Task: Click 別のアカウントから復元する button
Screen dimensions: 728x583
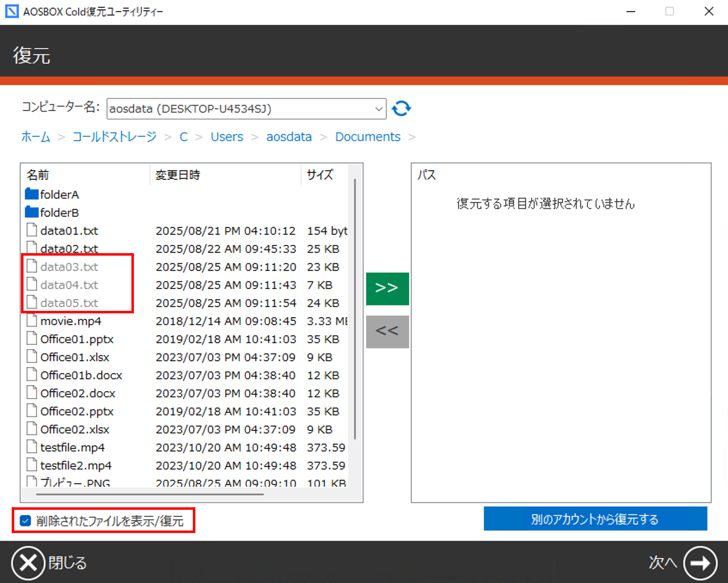Action: [595, 519]
